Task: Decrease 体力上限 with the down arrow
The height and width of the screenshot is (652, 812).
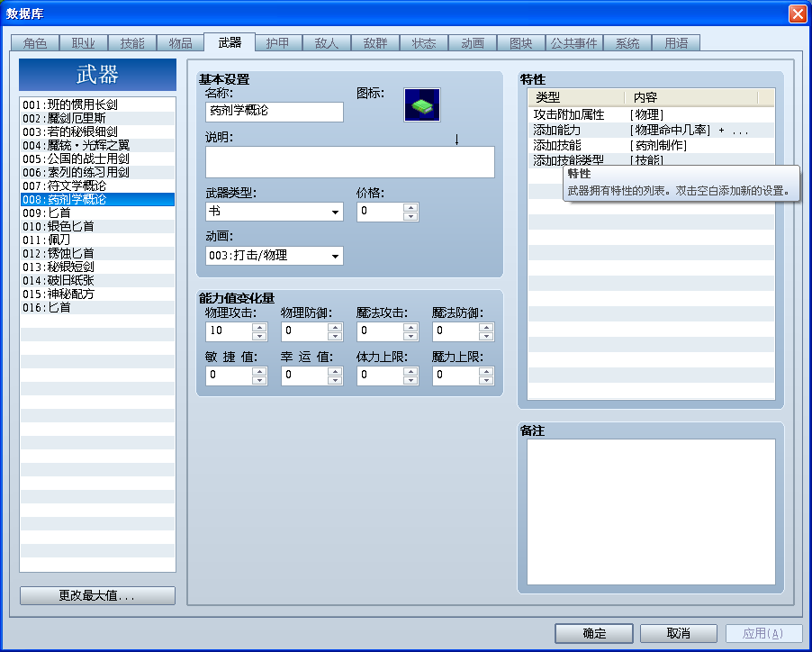Action: click(411, 380)
